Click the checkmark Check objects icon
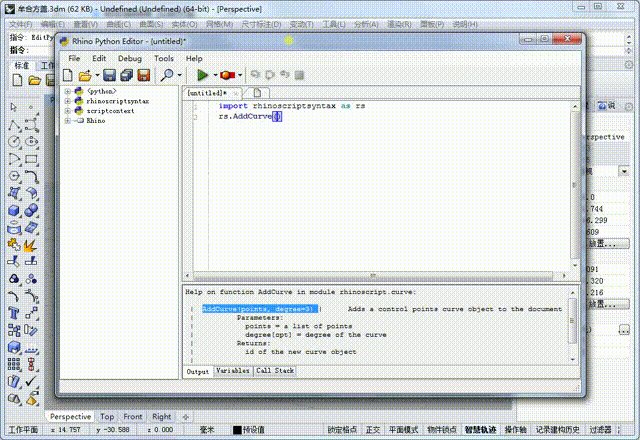Screen dimensions: 640x440 coord(31,381)
